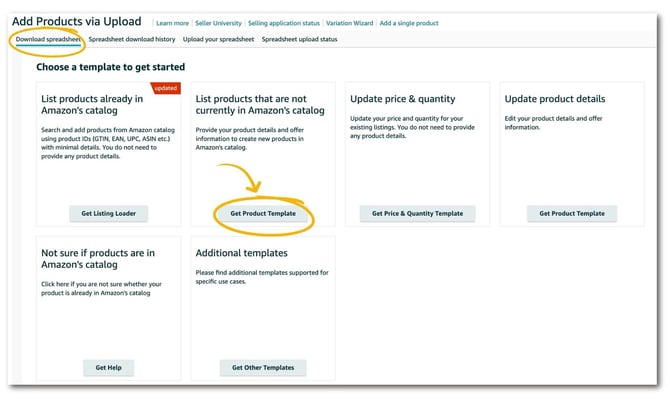Open the Upload your spreadsheet tab

pyautogui.click(x=218, y=39)
